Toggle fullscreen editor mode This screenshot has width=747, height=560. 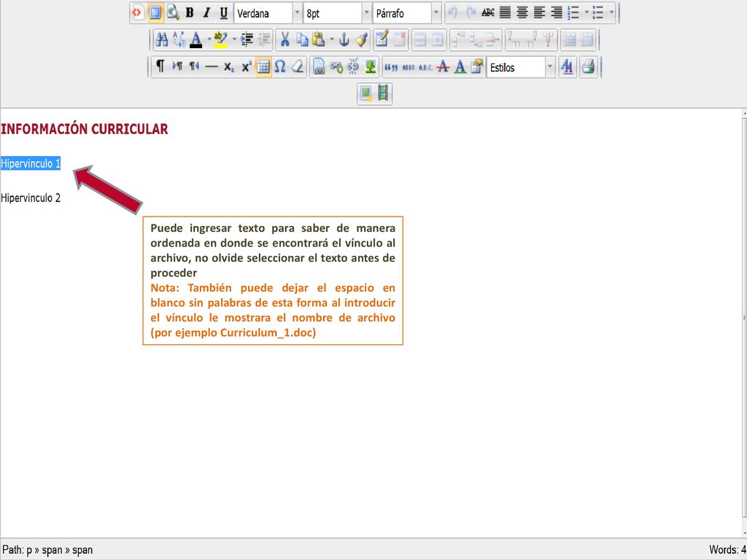click(155, 13)
